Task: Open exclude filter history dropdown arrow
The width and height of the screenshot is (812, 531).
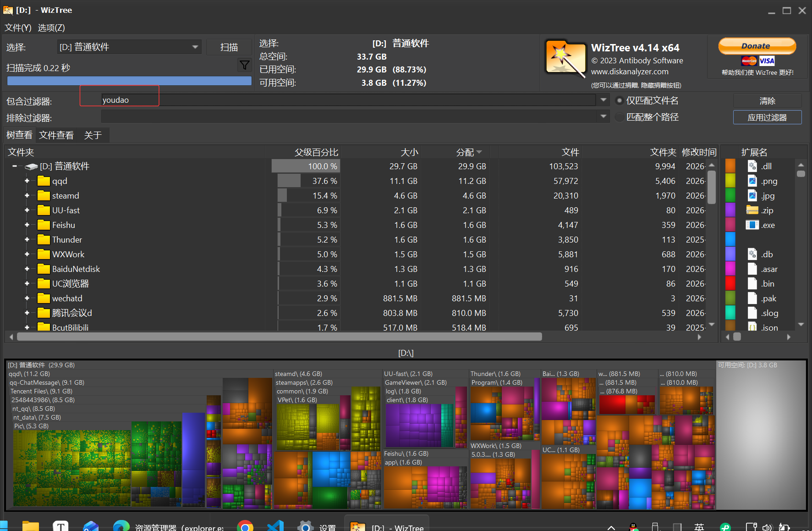Action: tap(603, 116)
